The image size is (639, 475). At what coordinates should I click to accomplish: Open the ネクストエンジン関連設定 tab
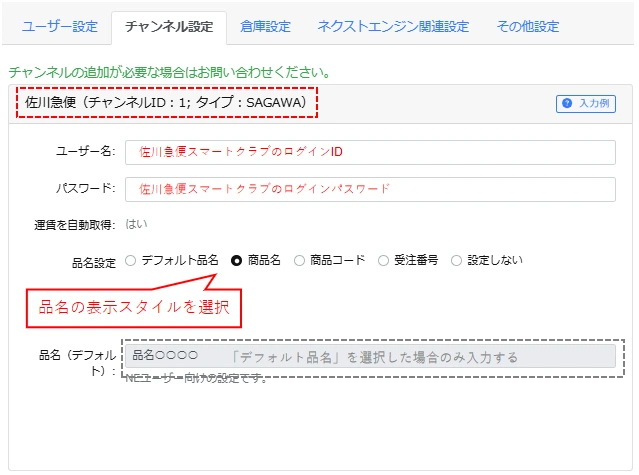coord(393,27)
